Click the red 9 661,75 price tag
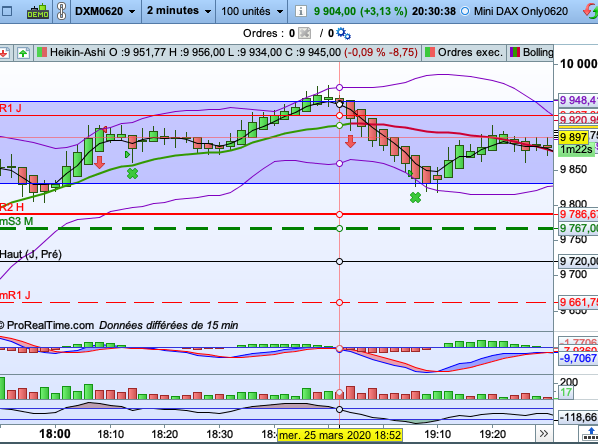This screenshot has width=598, height=444. (579, 302)
